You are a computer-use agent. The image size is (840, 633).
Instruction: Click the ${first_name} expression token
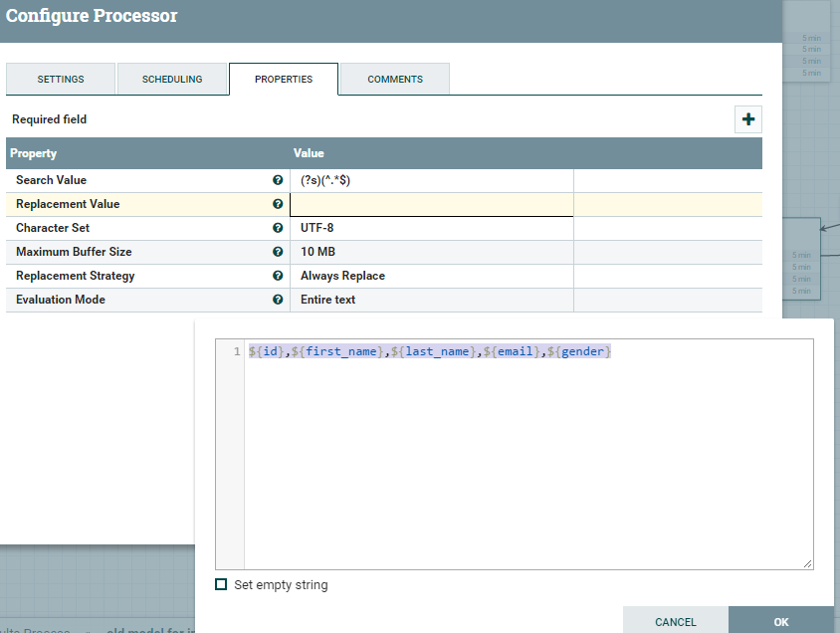[338, 351]
